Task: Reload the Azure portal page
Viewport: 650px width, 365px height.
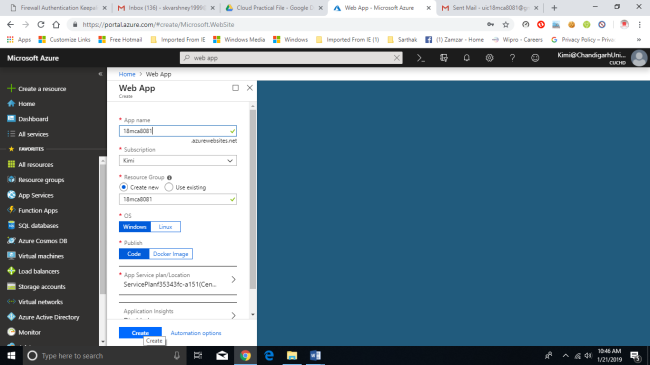Action: pyautogui.click(x=41, y=24)
